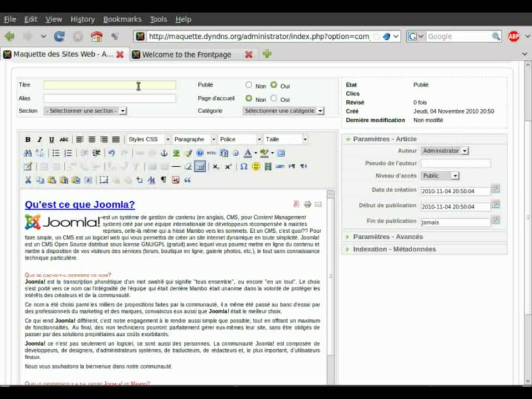
Task: Apply strikethrough (ABC) formatting
Action: point(64,140)
